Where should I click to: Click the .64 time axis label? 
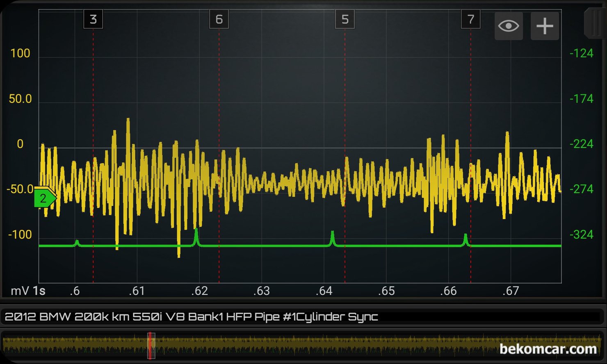(324, 291)
